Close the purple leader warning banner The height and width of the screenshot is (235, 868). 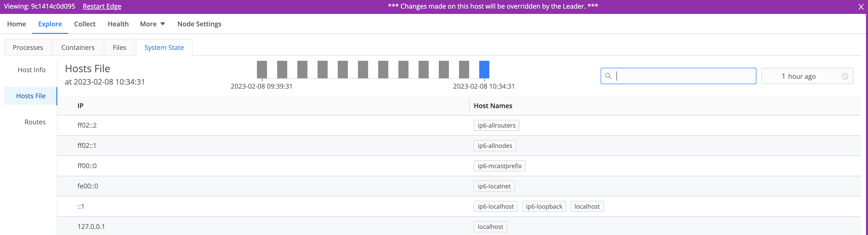(x=861, y=7)
